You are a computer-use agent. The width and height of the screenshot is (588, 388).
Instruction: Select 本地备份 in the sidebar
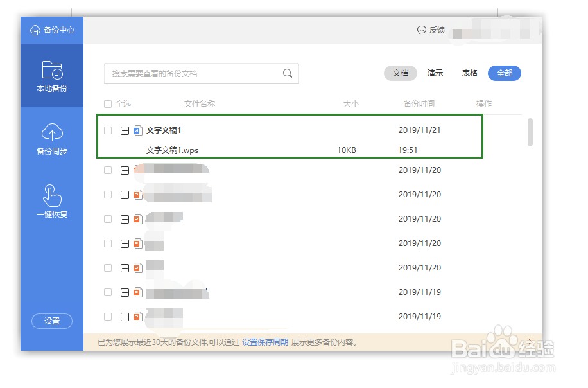click(x=51, y=76)
